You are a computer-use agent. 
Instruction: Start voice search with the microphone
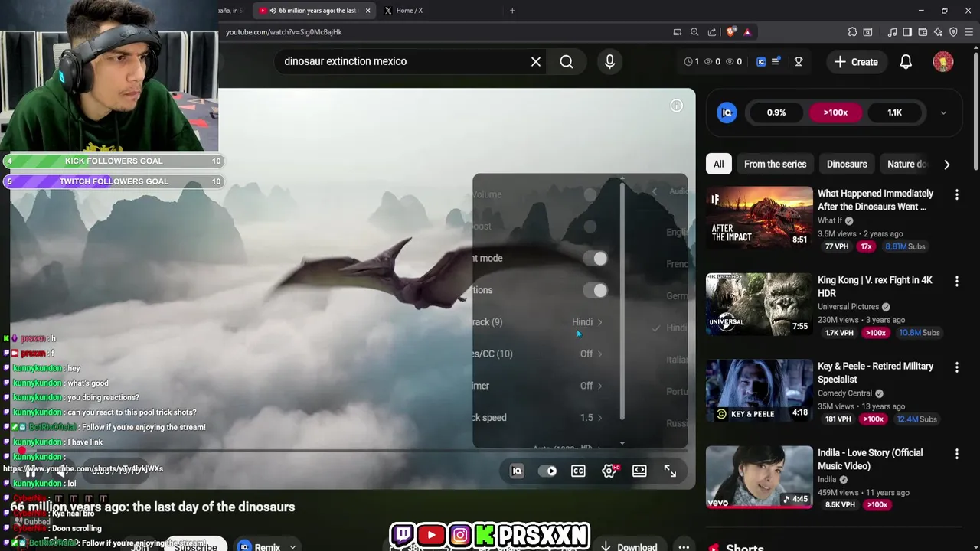[609, 61]
